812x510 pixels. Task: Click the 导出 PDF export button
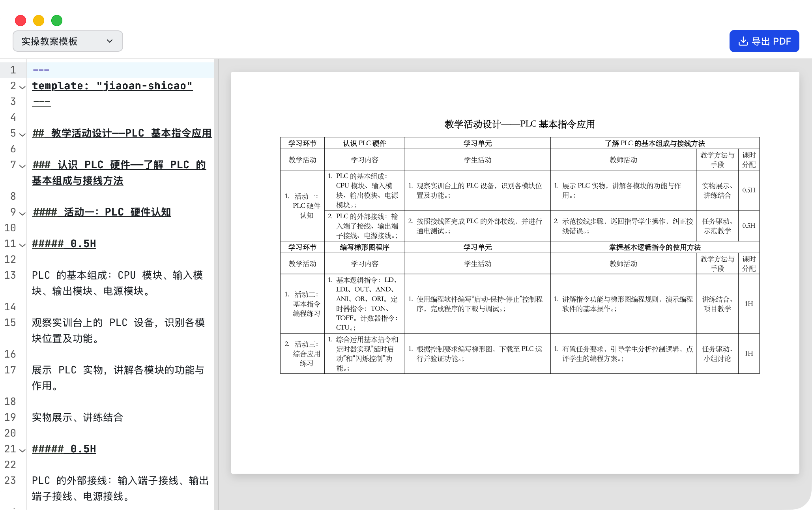click(x=764, y=41)
